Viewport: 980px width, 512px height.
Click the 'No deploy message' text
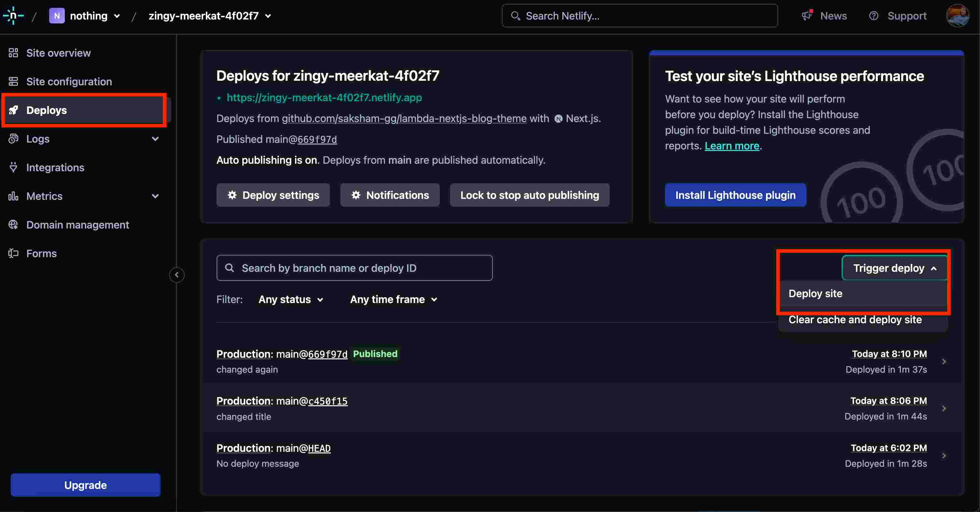tap(258, 464)
